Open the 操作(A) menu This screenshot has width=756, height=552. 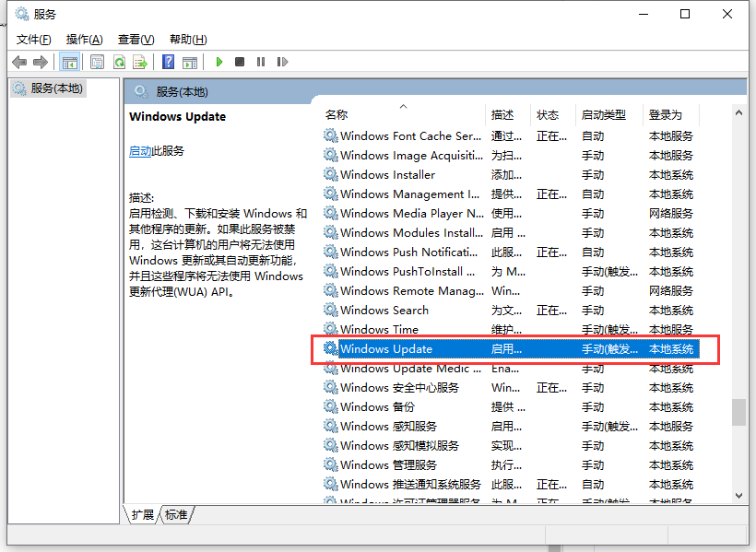[84, 39]
